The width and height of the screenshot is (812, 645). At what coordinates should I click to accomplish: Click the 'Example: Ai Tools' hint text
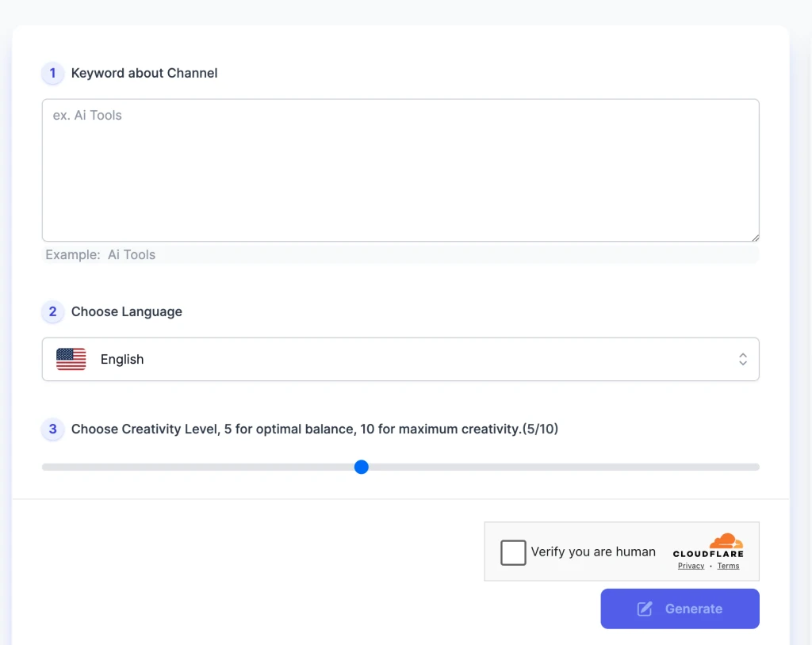pos(101,255)
